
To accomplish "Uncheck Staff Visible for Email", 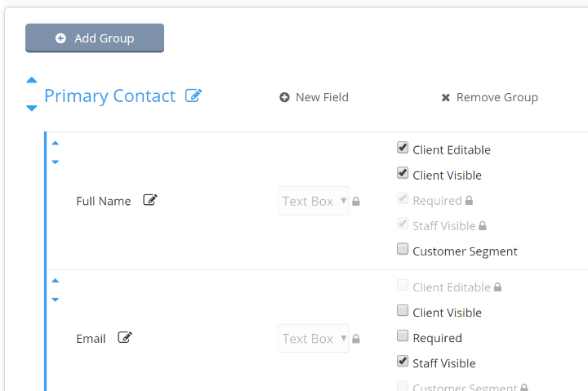I will [403, 361].
